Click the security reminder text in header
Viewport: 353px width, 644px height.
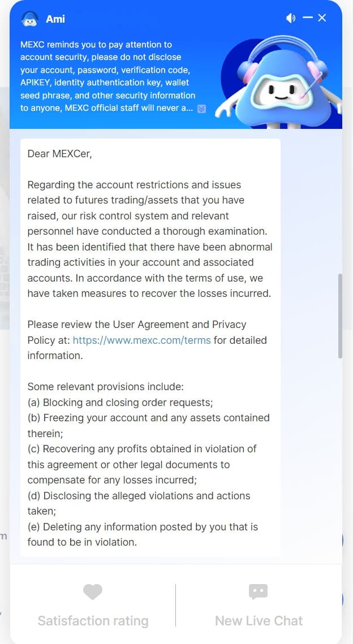[x=107, y=76]
